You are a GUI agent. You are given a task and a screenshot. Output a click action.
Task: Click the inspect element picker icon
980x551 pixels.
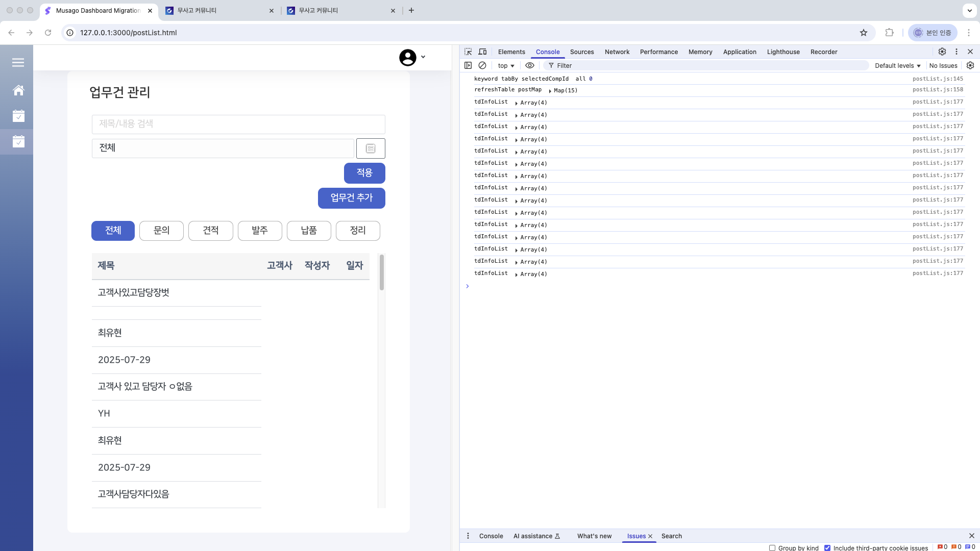pos(468,52)
